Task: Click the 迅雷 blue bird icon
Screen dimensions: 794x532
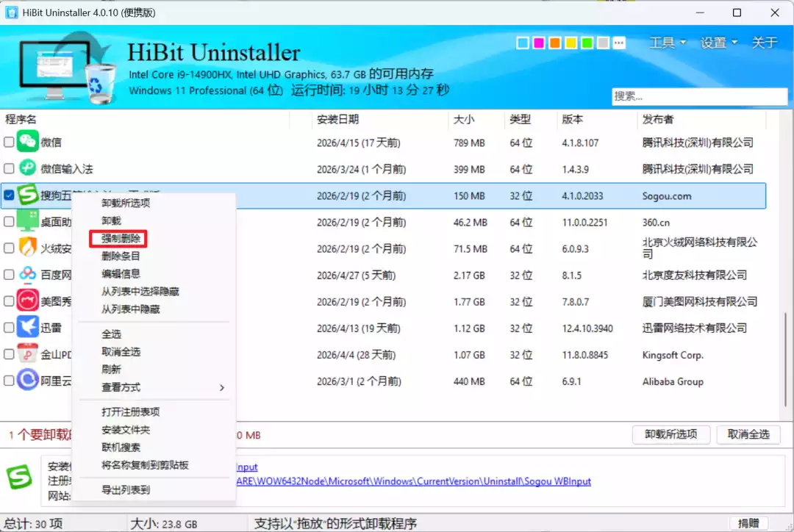Action: pos(27,327)
